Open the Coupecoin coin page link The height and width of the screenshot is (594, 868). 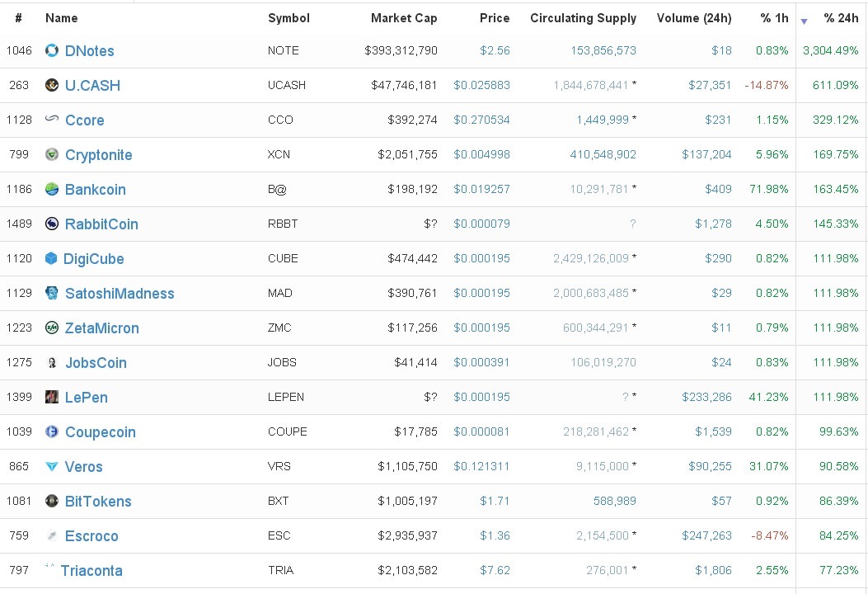(x=101, y=432)
